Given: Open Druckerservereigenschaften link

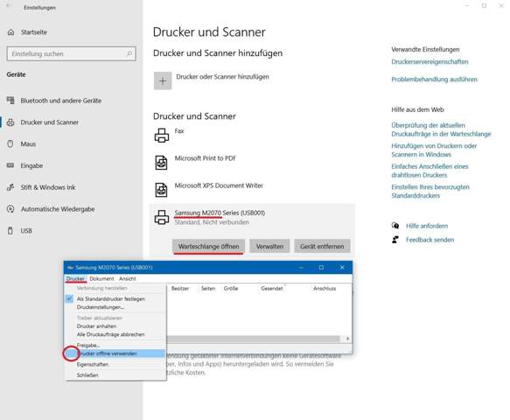Looking at the screenshot, I should [430, 62].
